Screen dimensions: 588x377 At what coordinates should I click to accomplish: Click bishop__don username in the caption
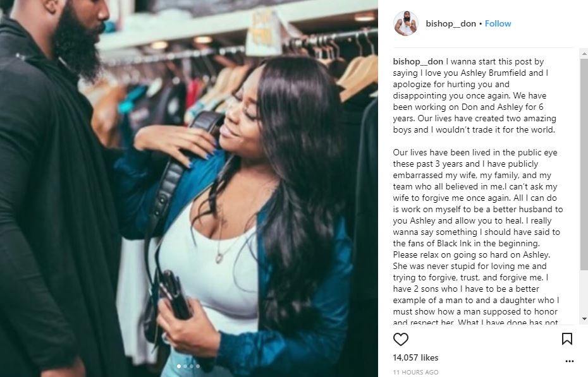[x=418, y=61]
